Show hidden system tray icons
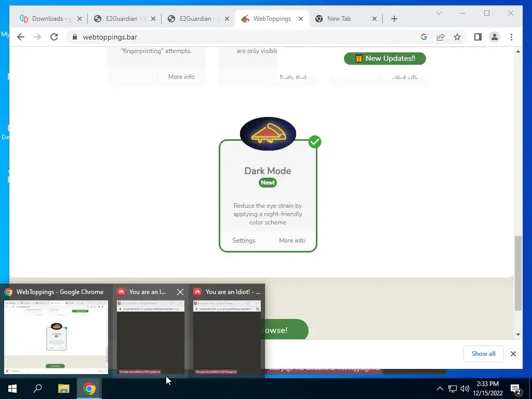This screenshot has width=532, height=399. 440,389
